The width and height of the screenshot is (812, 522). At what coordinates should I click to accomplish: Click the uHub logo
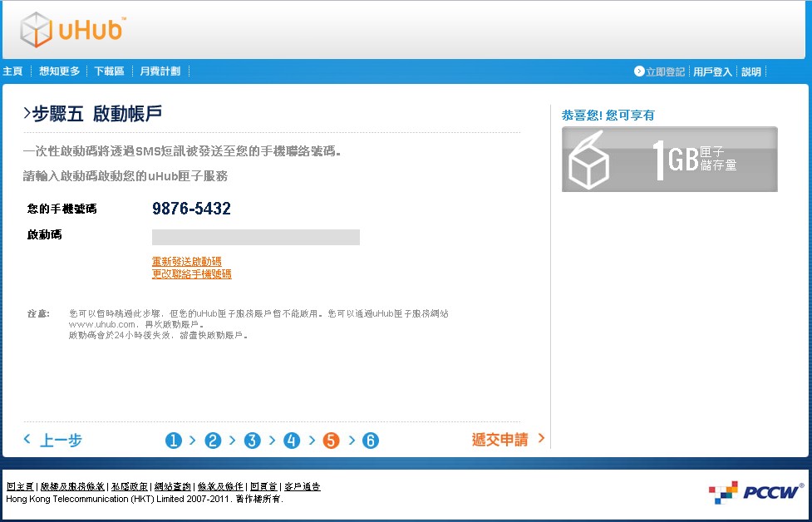(72, 30)
